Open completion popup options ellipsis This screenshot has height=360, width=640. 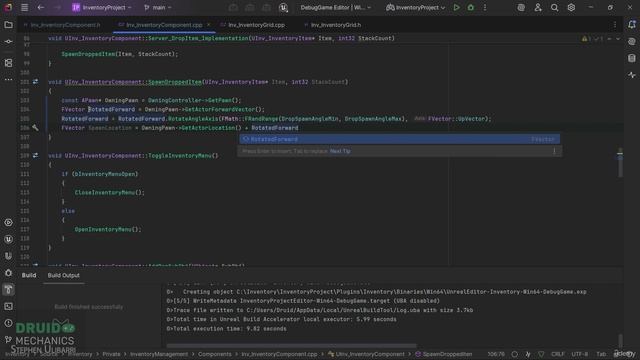[554, 151]
